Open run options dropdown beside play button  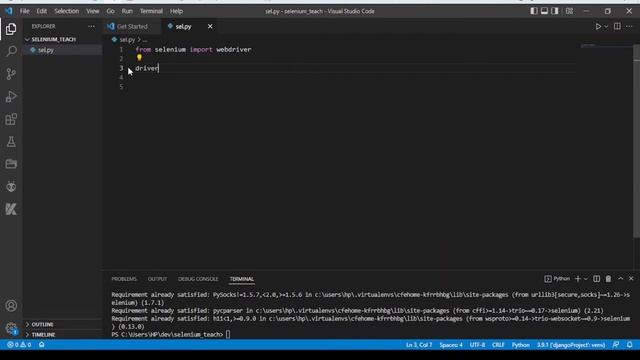pyautogui.click(x=606, y=27)
